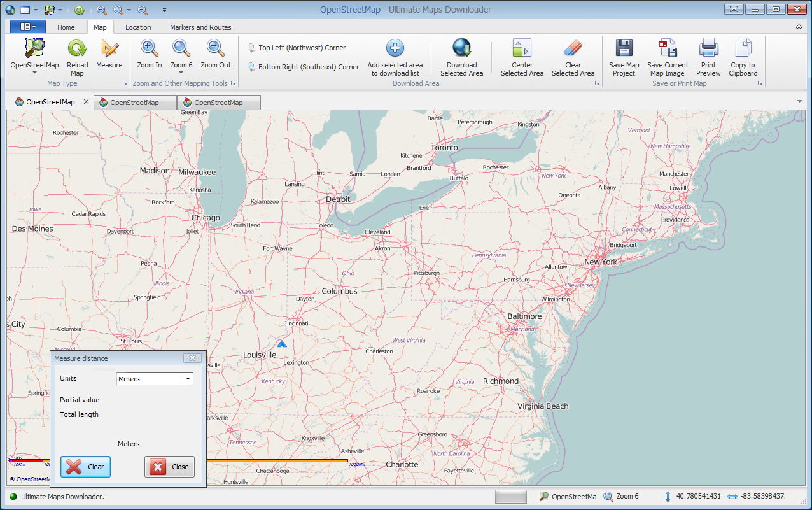Open the Markers and Routes tab
The image size is (812, 510).
(x=200, y=27)
